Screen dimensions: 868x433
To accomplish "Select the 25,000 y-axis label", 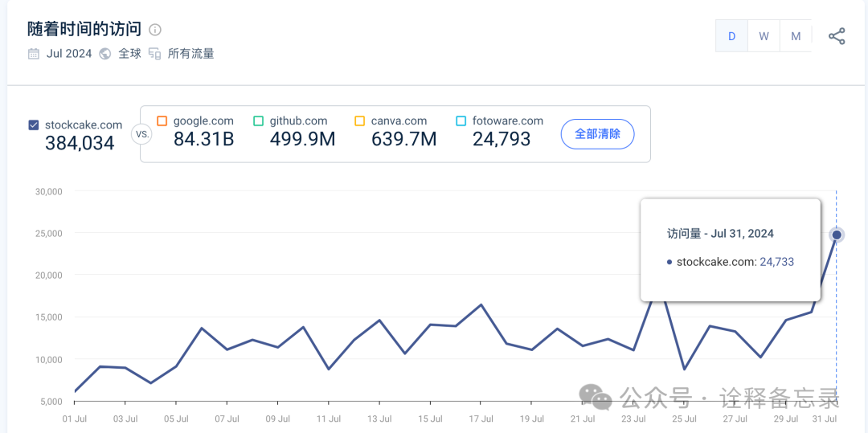I will click(x=49, y=233).
